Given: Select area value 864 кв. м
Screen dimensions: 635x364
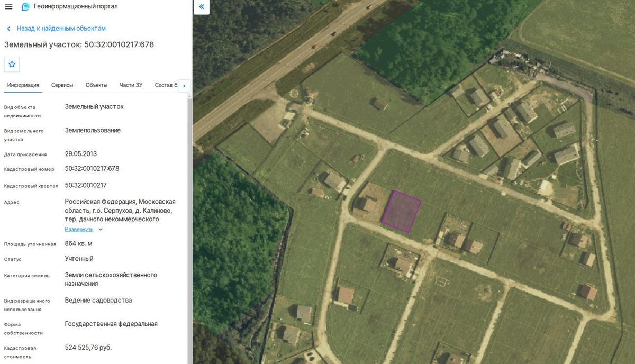Looking at the screenshot, I should pyautogui.click(x=79, y=244).
